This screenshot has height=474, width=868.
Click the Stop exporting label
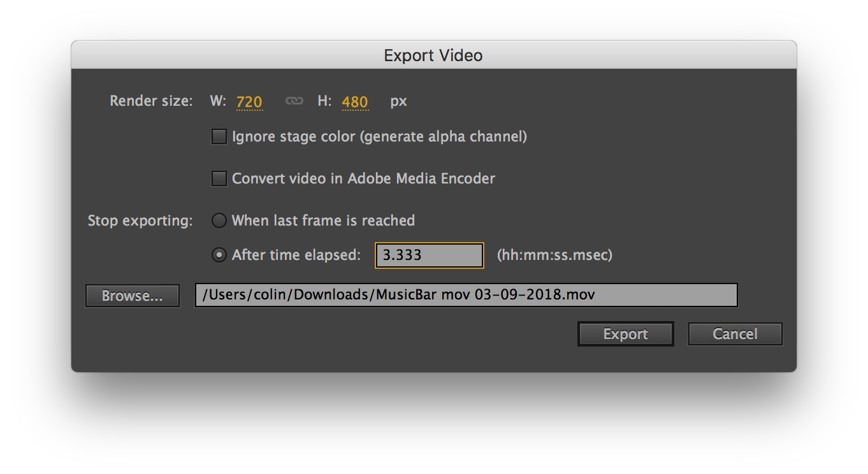140,220
